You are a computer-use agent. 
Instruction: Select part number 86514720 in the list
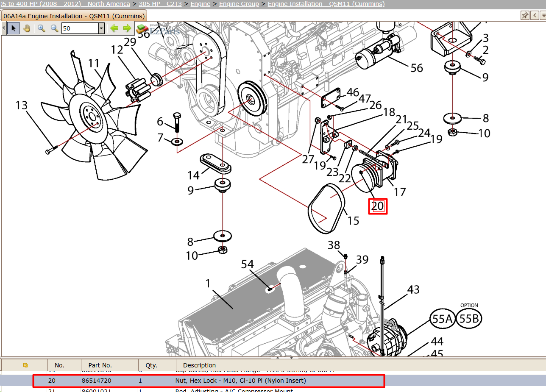(97, 381)
